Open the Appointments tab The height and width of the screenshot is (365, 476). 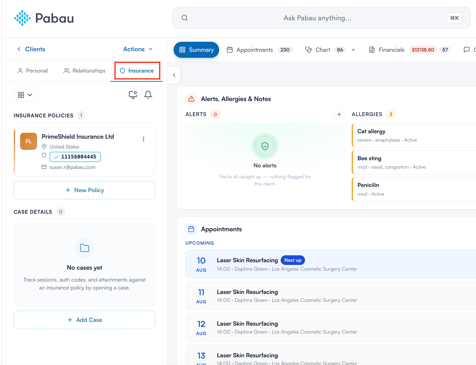point(259,50)
